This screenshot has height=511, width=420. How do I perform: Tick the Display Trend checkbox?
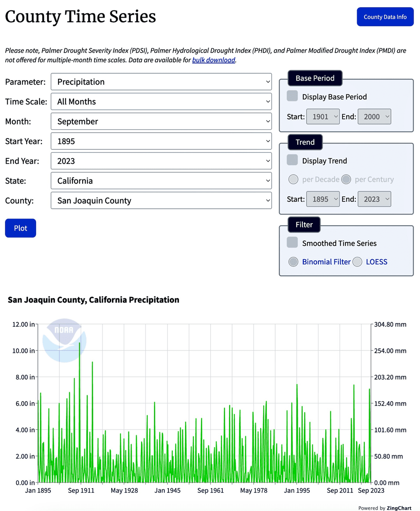292,160
